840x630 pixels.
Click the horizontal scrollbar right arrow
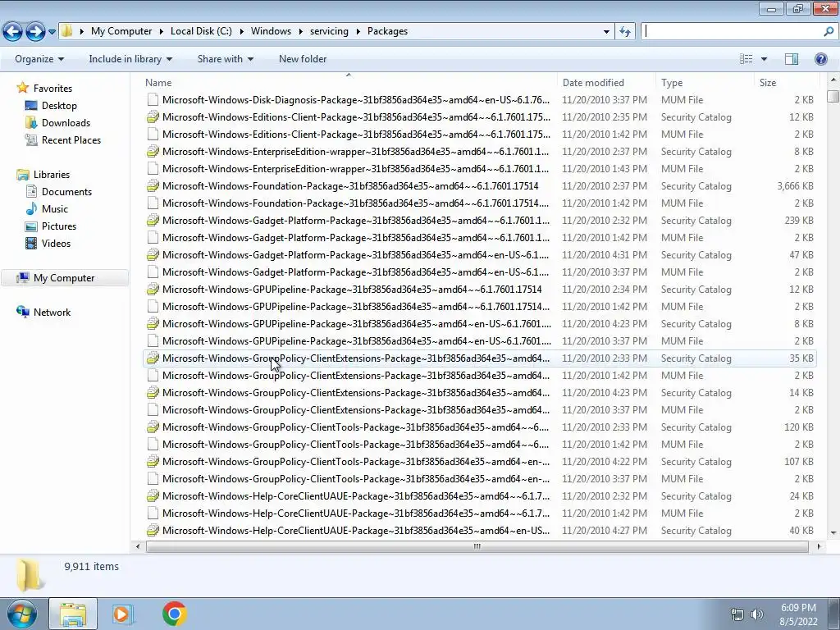click(819, 546)
